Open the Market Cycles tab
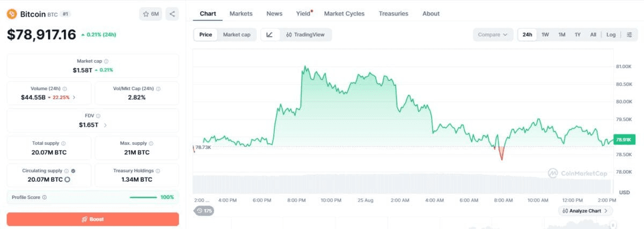Screen dimensions: 644x229 click(344, 13)
